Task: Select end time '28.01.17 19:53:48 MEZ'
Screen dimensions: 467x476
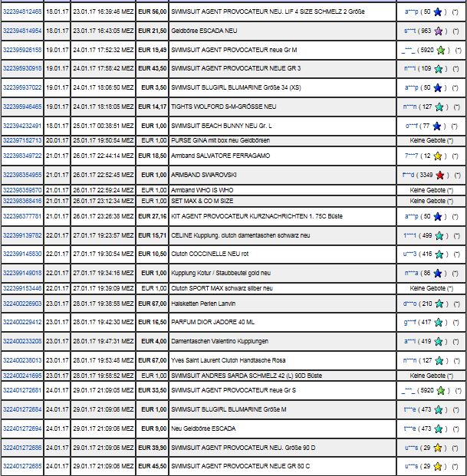Action: click(x=104, y=360)
